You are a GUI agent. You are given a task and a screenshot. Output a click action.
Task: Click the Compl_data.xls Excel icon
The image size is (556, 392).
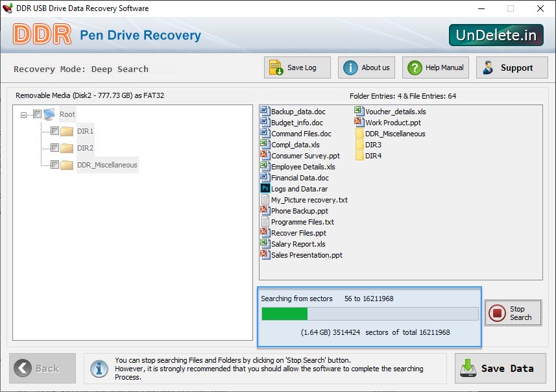click(x=265, y=144)
